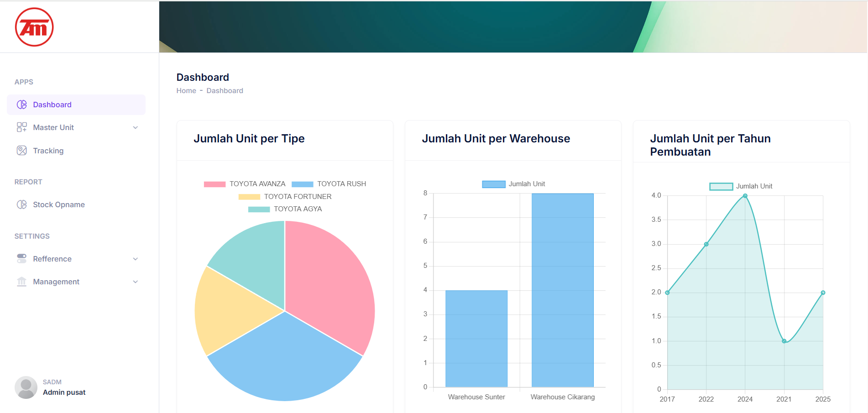Click the Admin pusat user avatar
Screen dimensions: 868x413
tap(26, 387)
